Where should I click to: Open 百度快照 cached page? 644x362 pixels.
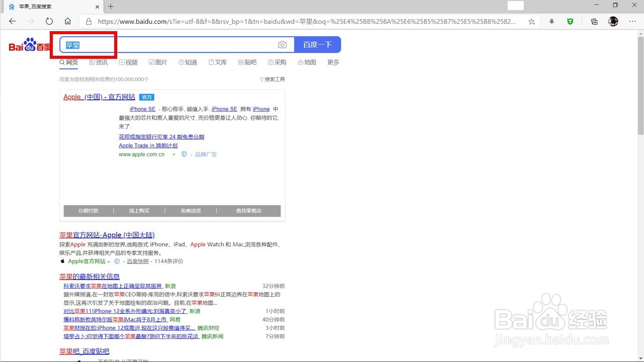click(x=138, y=261)
